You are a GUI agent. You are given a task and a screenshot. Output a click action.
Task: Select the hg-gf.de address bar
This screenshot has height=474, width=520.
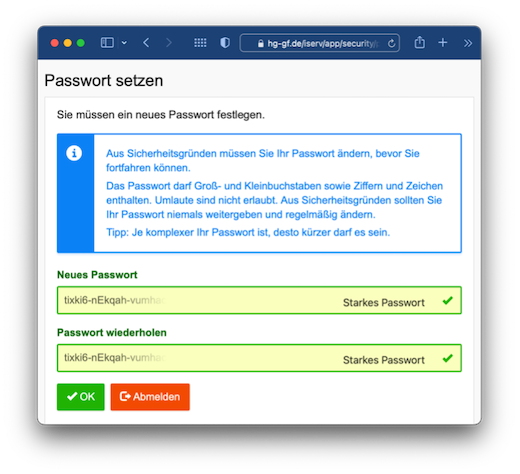pos(319,43)
